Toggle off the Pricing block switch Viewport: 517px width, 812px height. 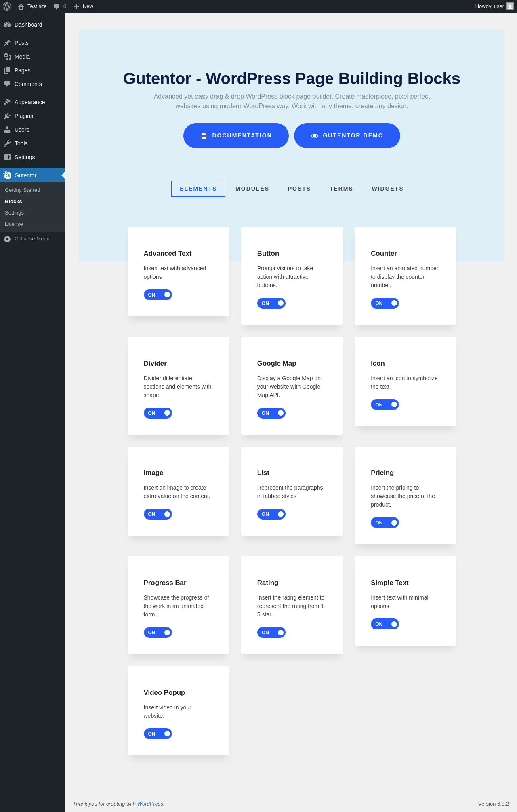click(x=385, y=523)
